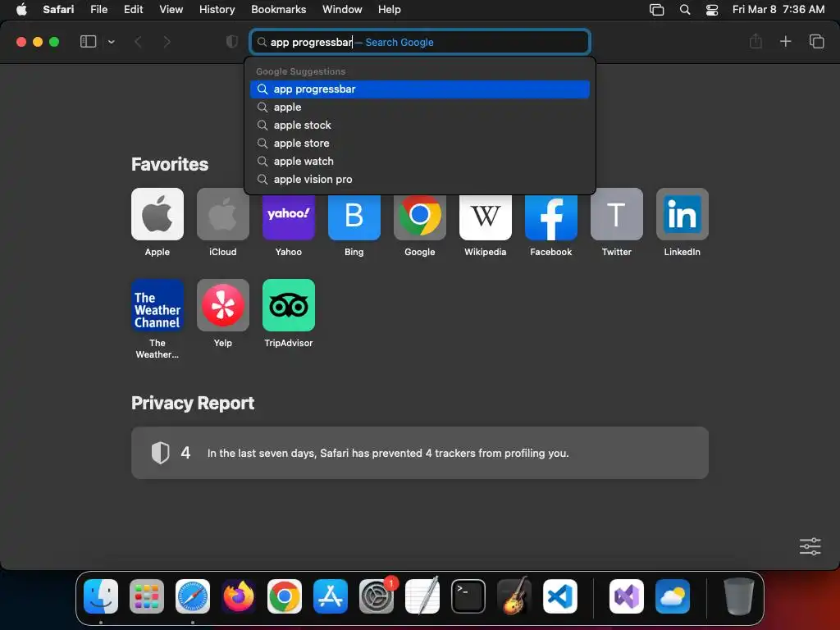Open the Yelp favorite

223,305
